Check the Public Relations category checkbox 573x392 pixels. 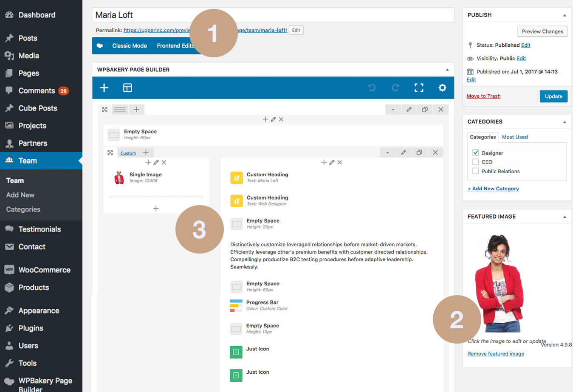pyautogui.click(x=476, y=171)
